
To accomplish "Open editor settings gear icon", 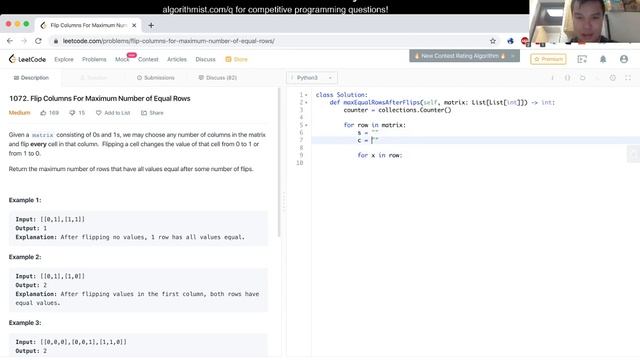I will click(x=613, y=78).
